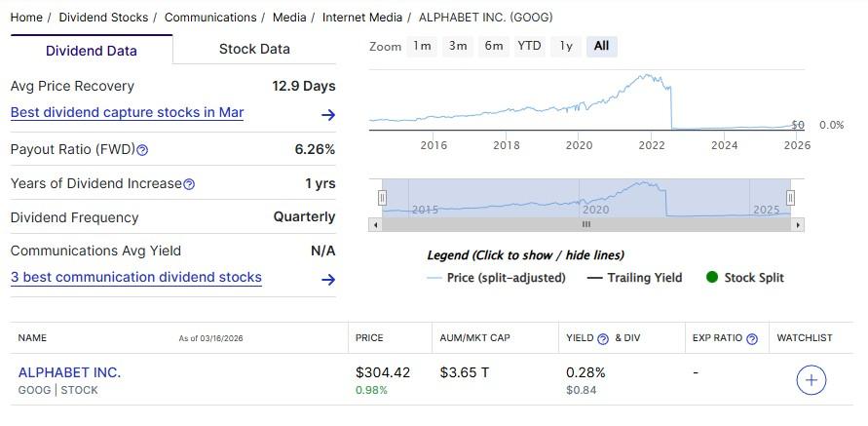This screenshot has width=868, height=426.
Task: Toggle Price (split-adjusted) line in legend
Action: click(x=497, y=278)
